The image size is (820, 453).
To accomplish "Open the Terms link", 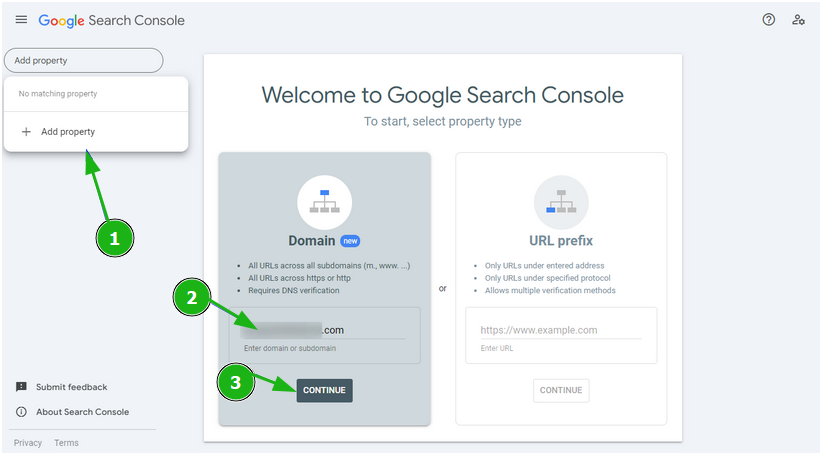I will [x=66, y=443].
